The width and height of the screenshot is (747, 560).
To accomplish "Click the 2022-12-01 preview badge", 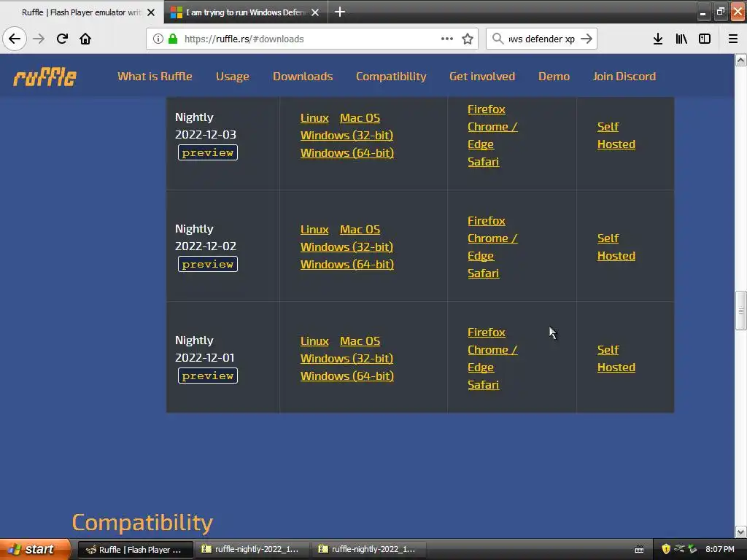I will tap(208, 376).
